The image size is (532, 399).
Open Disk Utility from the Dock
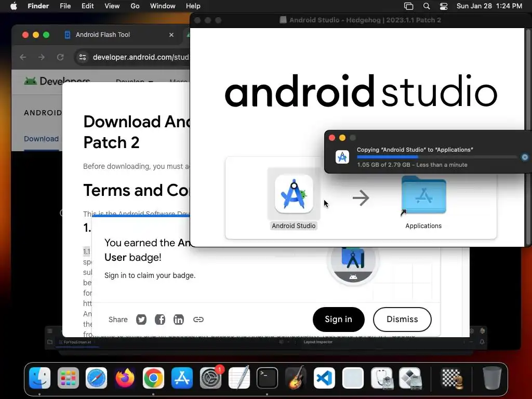click(382, 378)
